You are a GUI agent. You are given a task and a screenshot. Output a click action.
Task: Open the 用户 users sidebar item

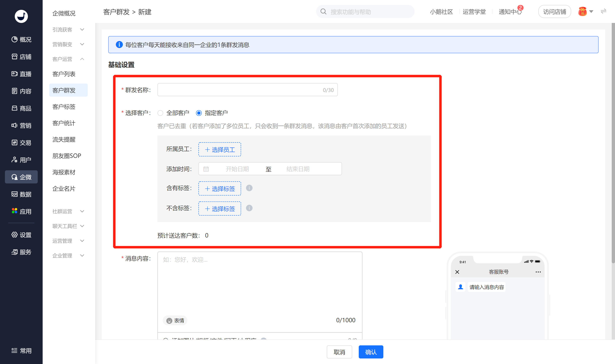click(x=21, y=160)
